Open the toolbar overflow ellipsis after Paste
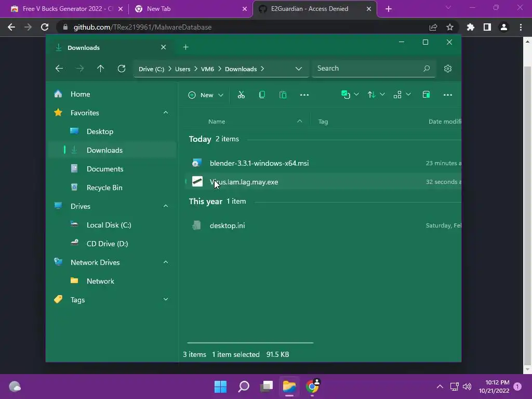 pyautogui.click(x=304, y=95)
